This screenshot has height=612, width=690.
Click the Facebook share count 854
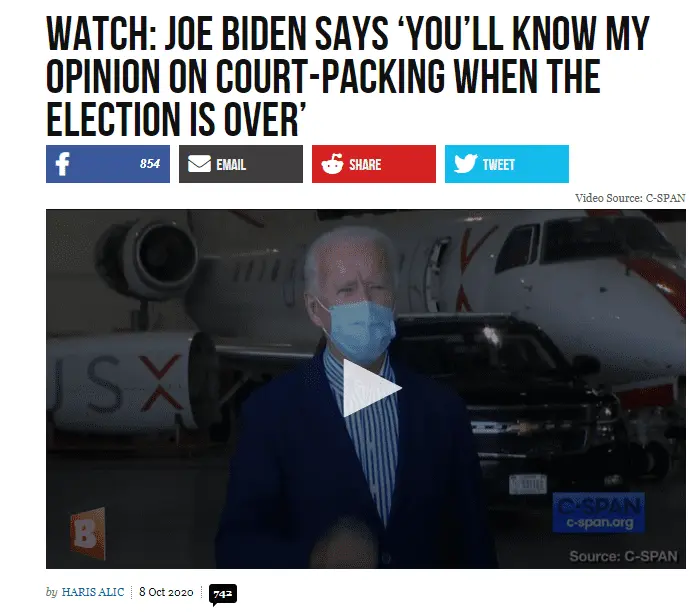tap(150, 164)
